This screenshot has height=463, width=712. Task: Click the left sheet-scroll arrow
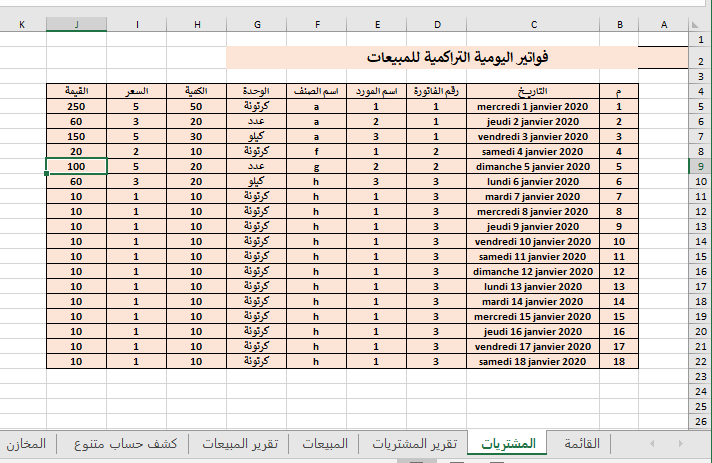click(652, 443)
